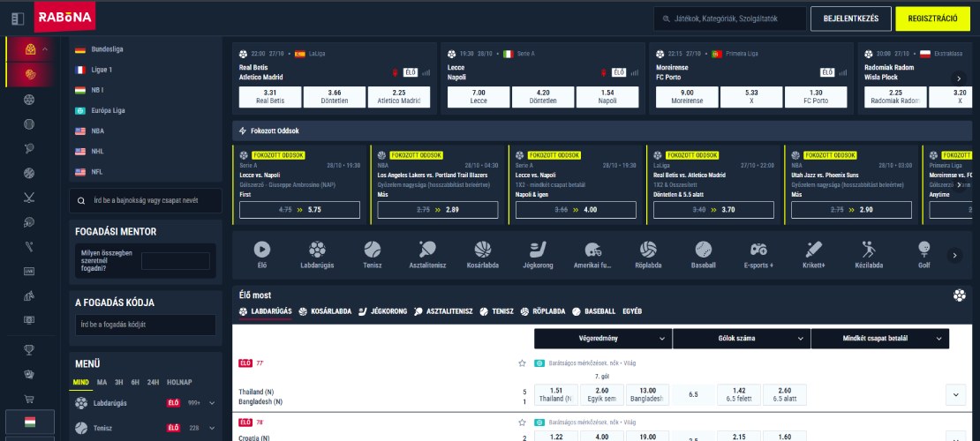Select Asztalitenisz in the sports carousel
This screenshot has width=980, height=441.
[x=427, y=255]
